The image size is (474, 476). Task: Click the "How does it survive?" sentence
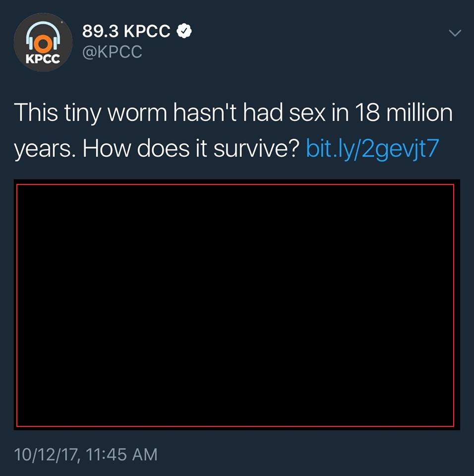tap(191, 149)
